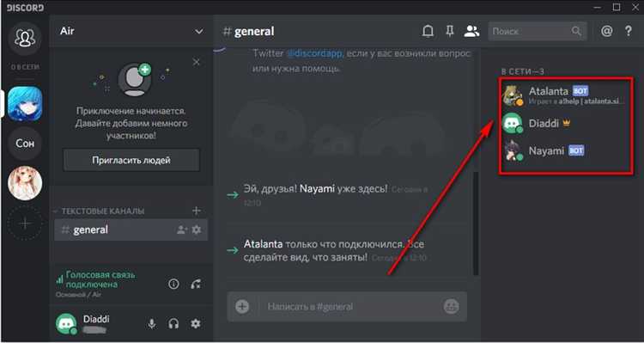Open help question mark icon
The width and height of the screenshot is (644, 343).
tap(629, 31)
